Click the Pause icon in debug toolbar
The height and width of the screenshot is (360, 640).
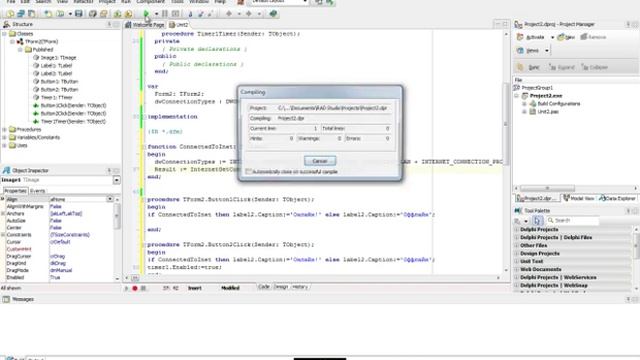[x=165, y=13]
